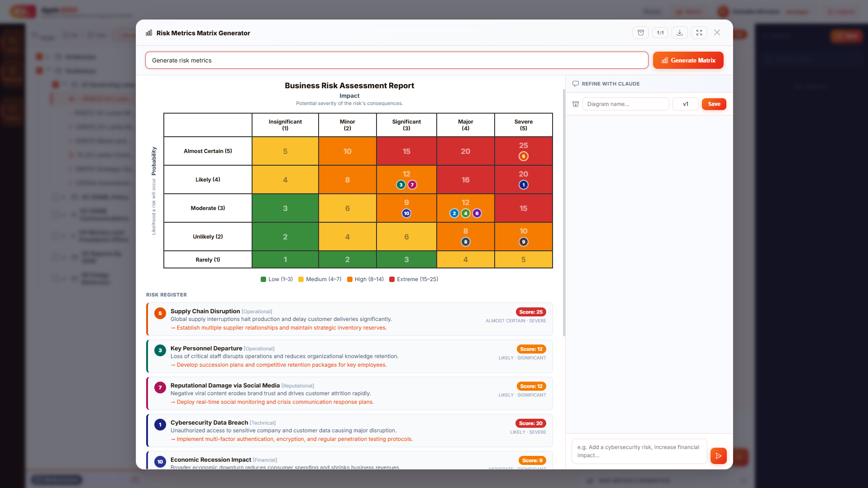Click the Severe (5) column header
This screenshot has height=488, width=868.
click(x=523, y=125)
